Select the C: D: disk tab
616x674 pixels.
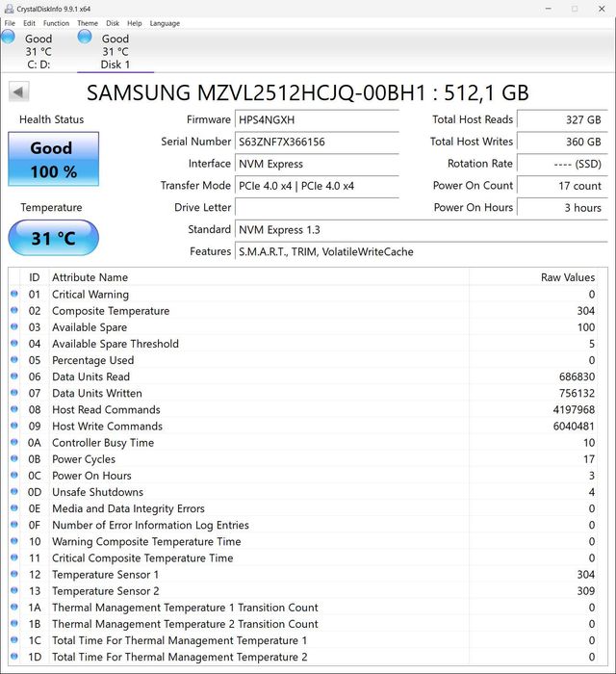[x=38, y=51]
